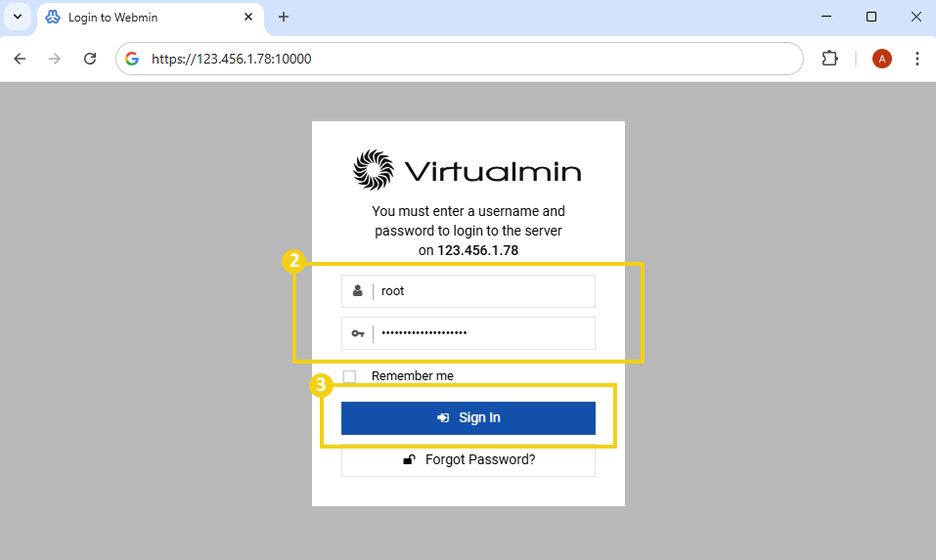Click the user icon beside username
The height and width of the screenshot is (560, 936).
[x=357, y=290]
